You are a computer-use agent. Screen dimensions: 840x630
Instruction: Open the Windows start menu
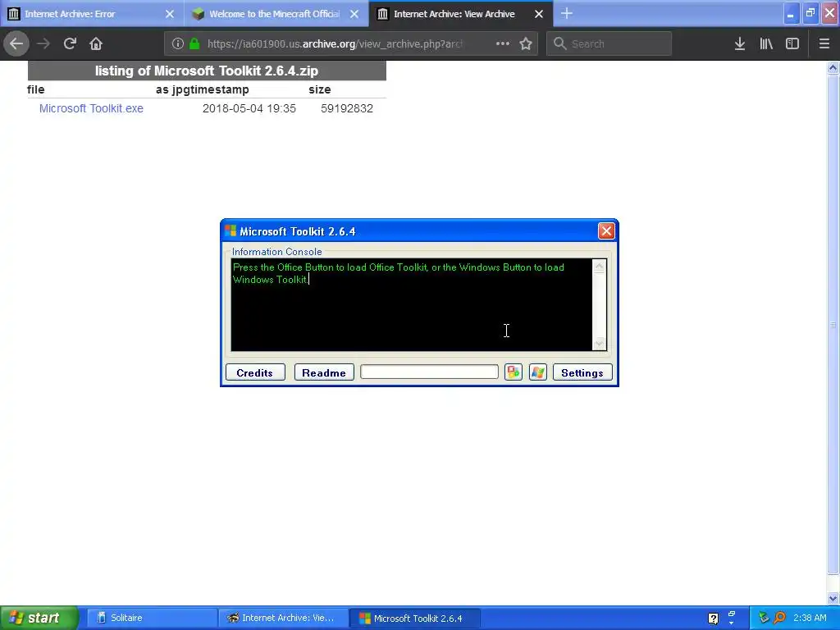pos(39,618)
